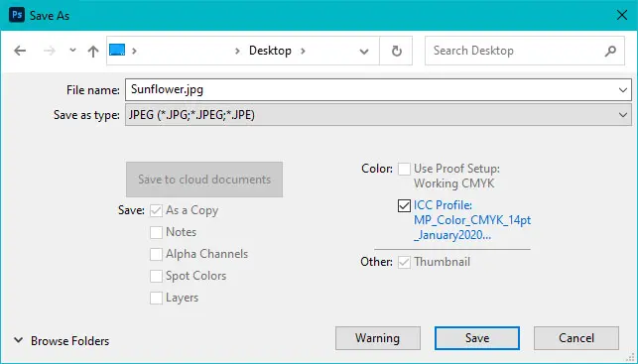Image resolution: width=638 pixels, height=364 pixels.
Task: Expand chevron after Desktop in path
Action: 303,51
